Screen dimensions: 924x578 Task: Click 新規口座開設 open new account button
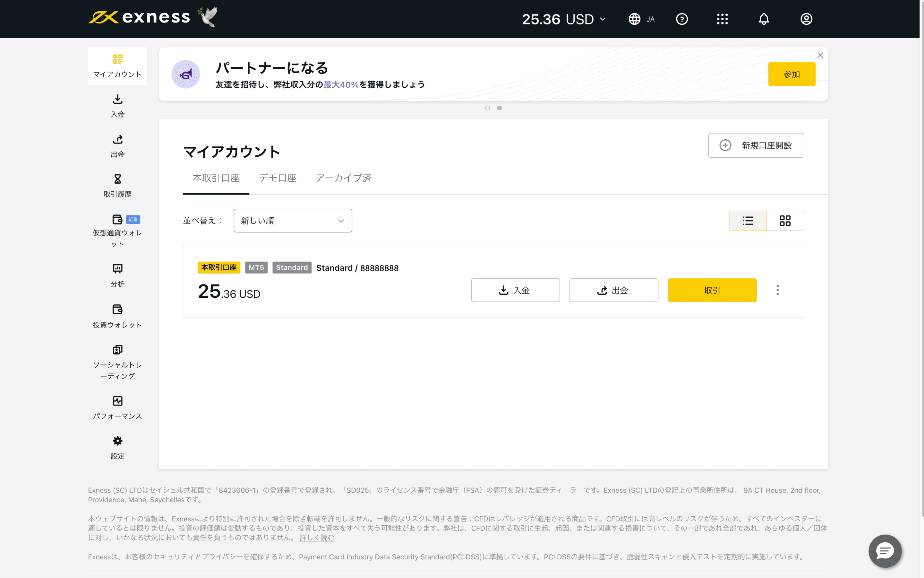click(x=756, y=145)
